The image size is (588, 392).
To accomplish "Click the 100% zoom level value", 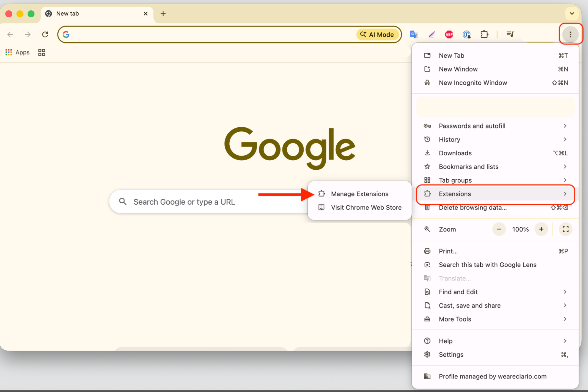I will click(x=520, y=229).
